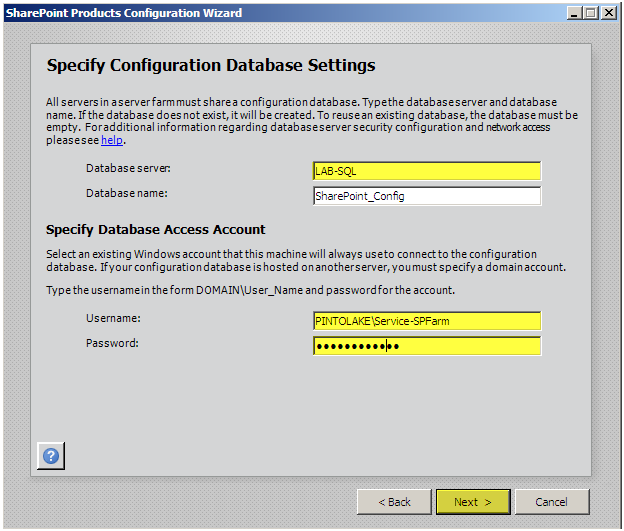Focus the Username input field
The image size is (624, 531).
[427, 321]
